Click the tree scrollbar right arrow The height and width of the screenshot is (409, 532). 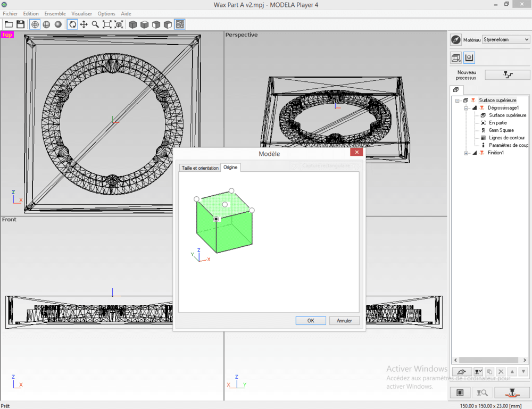[525, 360]
